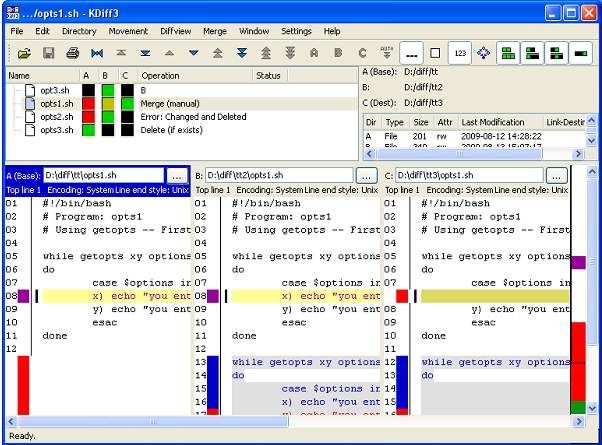Image resolution: width=602 pixels, height=445 pixels.
Task: Select lines from source A in toolbar
Action: pyautogui.click(x=313, y=52)
